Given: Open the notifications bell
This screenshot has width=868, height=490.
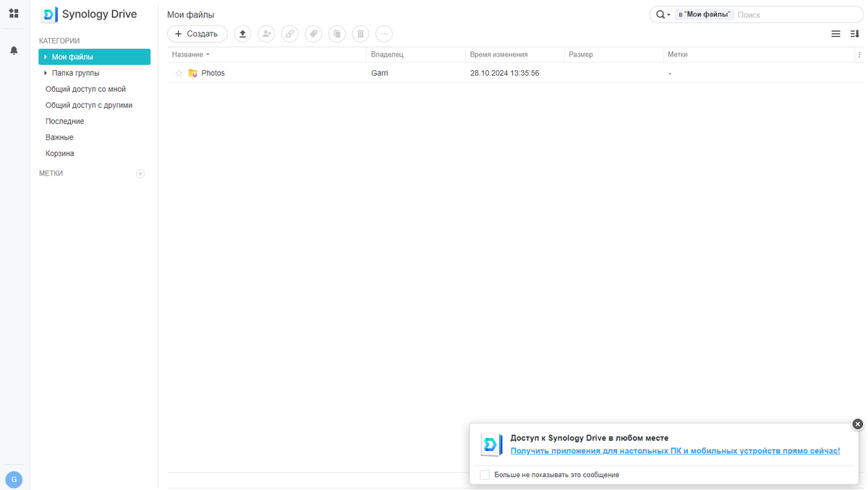Looking at the screenshot, I should [14, 51].
